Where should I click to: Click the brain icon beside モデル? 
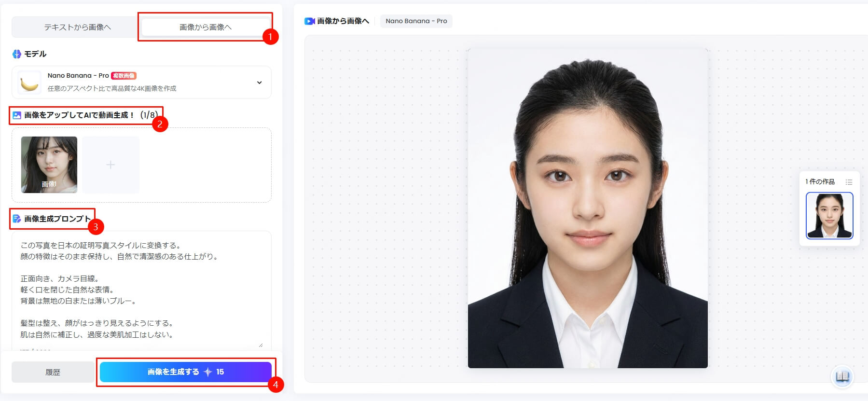pyautogui.click(x=17, y=54)
